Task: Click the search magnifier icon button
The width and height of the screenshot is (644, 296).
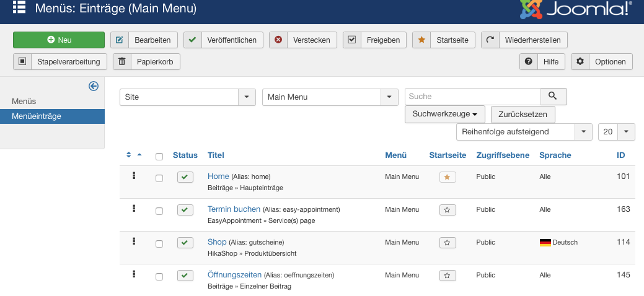Action: [x=554, y=97]
